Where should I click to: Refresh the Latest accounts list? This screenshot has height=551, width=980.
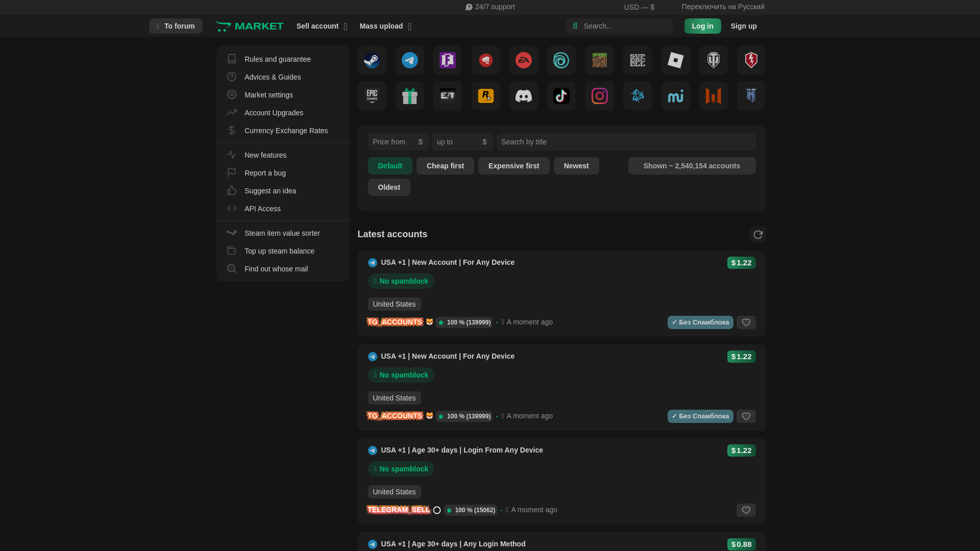(757, 235)
